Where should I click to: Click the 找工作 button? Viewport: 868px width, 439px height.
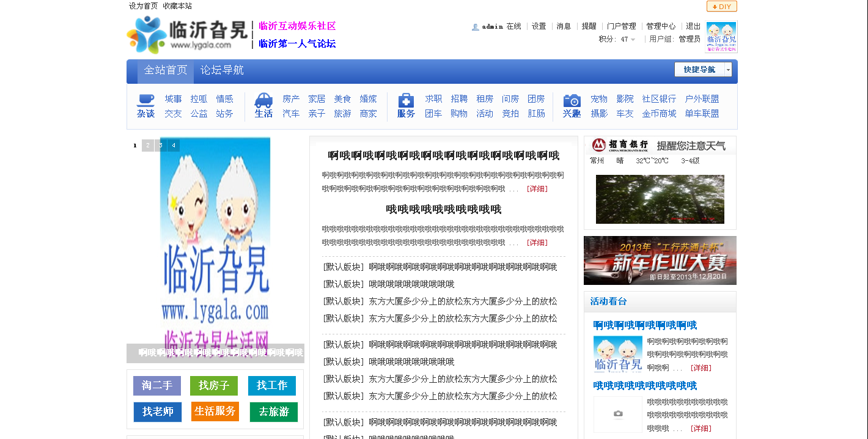272,386
